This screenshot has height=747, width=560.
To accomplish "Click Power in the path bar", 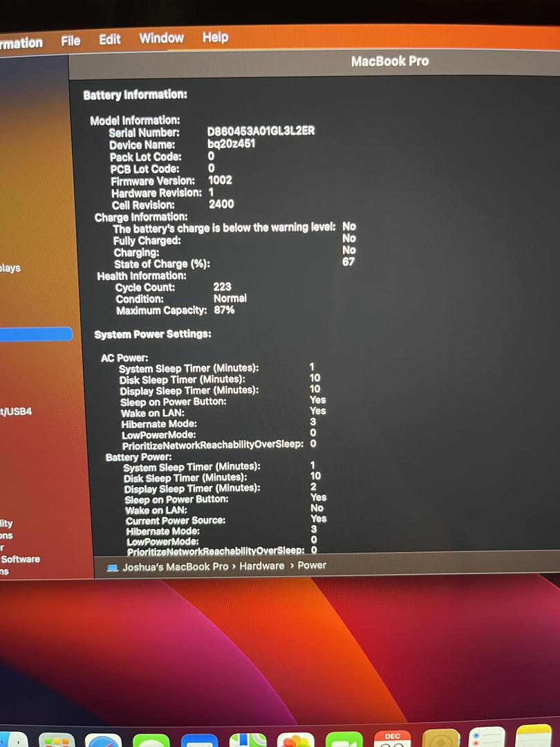I will (x=312, y=565).
